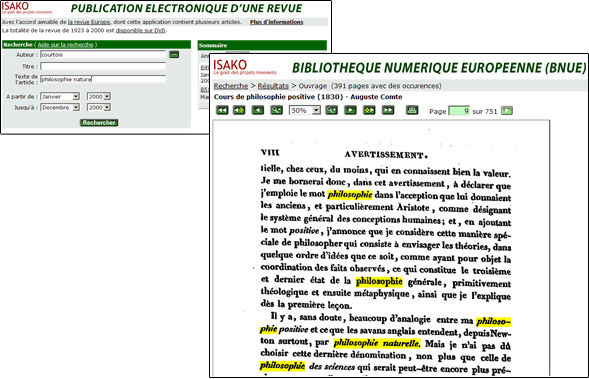Click the zoom in magnifier icon
The image size is (589, 379).
(332, 110)
